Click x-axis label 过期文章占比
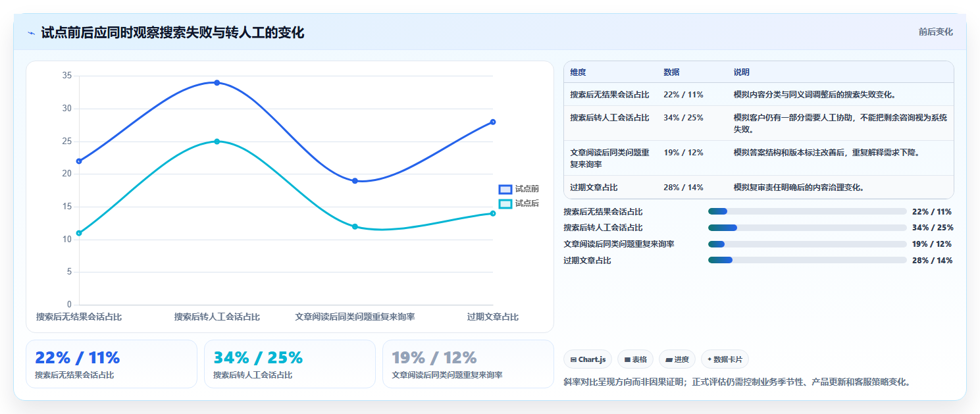This screenshot has width=980, height=414. (493, 317)
